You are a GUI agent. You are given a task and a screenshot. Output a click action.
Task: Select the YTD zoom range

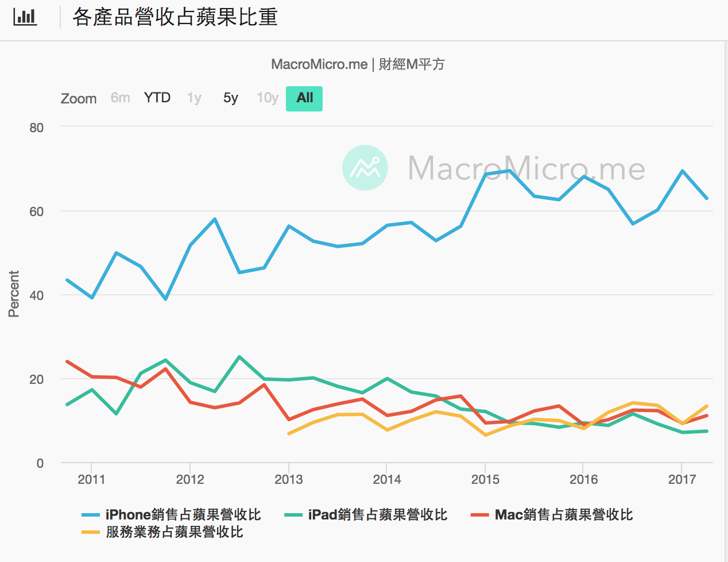point(157,98)
